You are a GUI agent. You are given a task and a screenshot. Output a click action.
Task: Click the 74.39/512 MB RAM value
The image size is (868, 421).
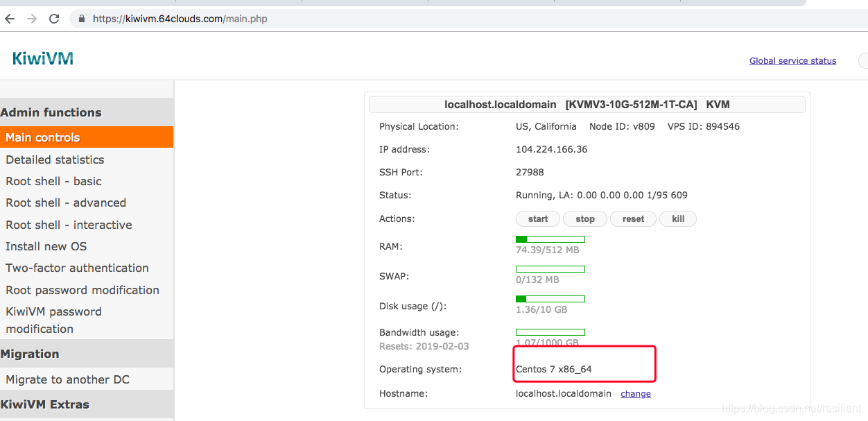point(548,250)
